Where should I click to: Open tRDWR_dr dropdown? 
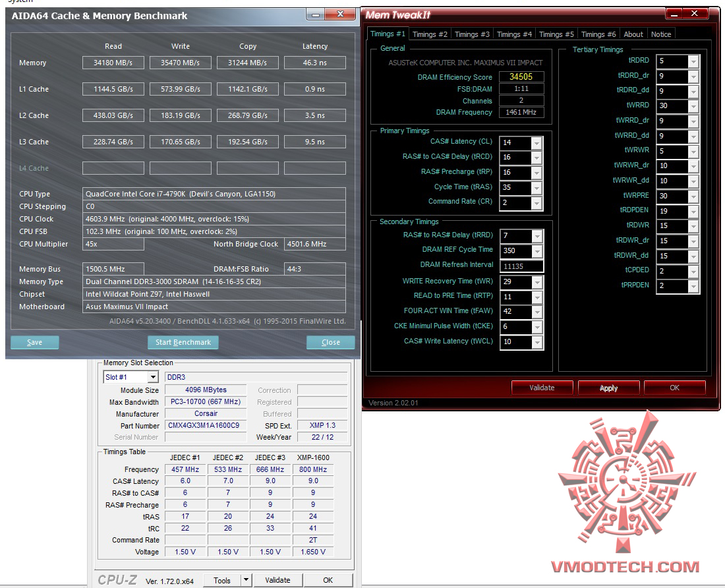(x=693, y=242)
